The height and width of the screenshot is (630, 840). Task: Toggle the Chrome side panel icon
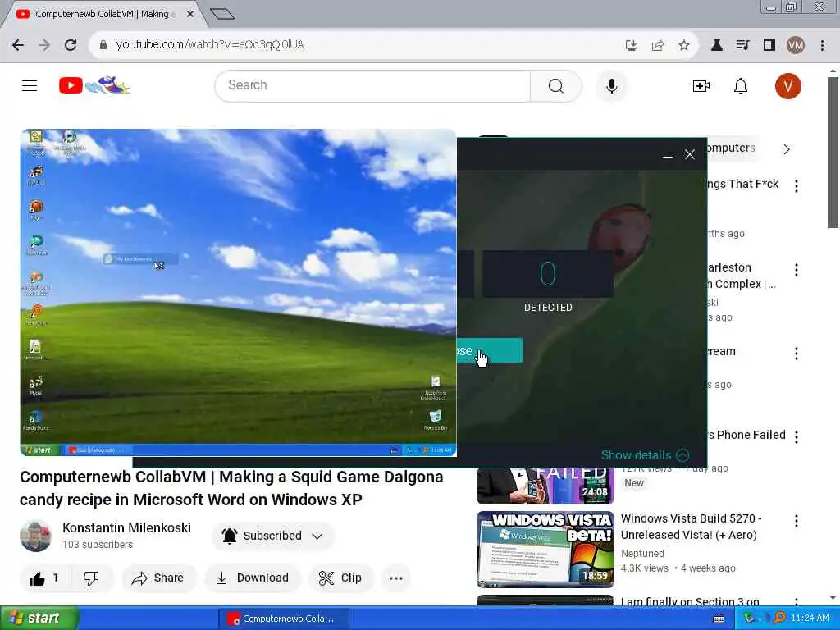click(x=769, y=46)
